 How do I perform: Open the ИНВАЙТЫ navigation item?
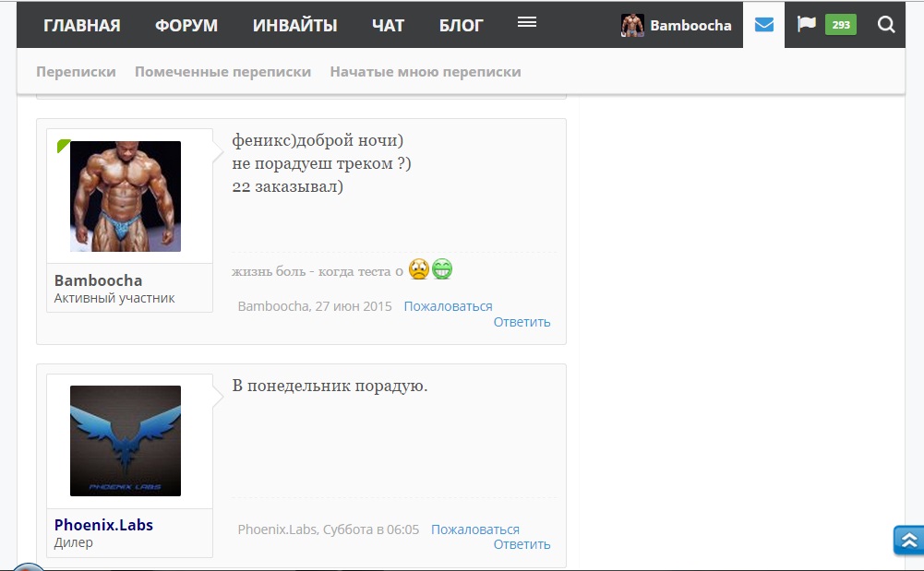pyautogui.click(x=294, y=25)
